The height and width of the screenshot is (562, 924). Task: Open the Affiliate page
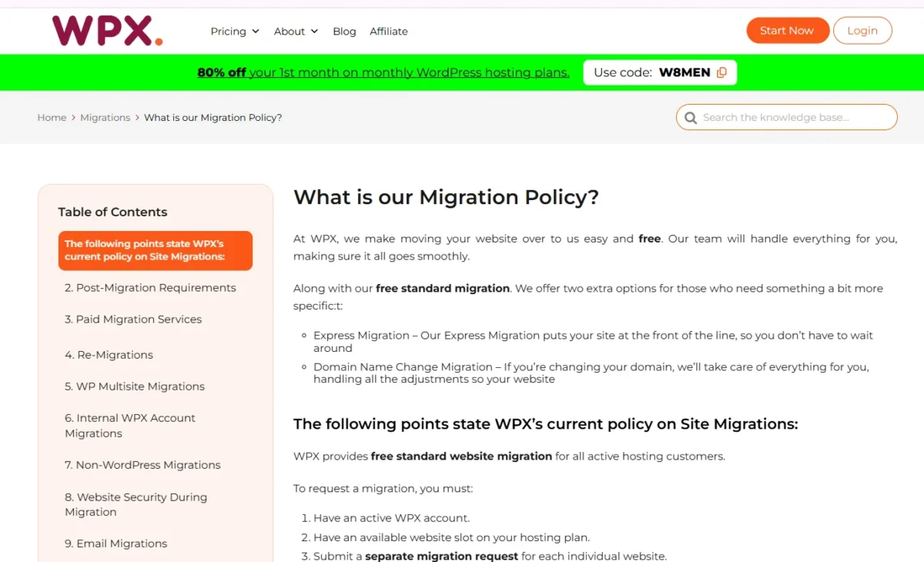coord(388,32)
